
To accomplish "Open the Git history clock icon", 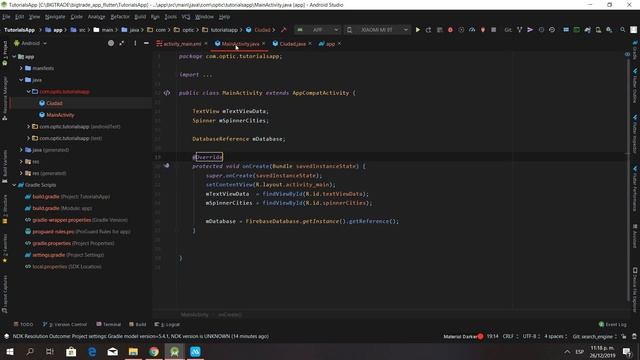I will click(541, 30).
